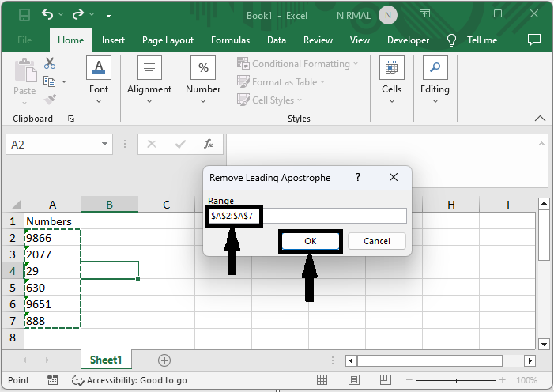Open the Undo history dropdown arrow

click(61, 14)
